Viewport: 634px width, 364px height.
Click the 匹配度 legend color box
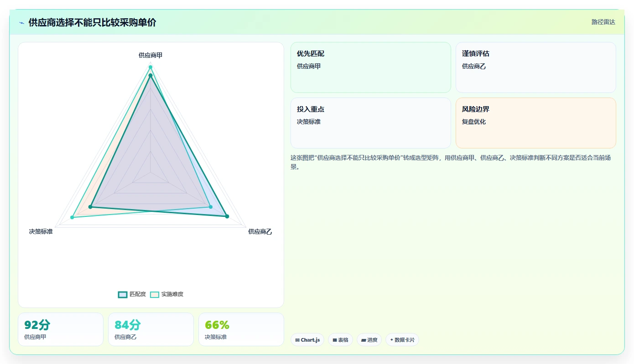pos(122,294)
